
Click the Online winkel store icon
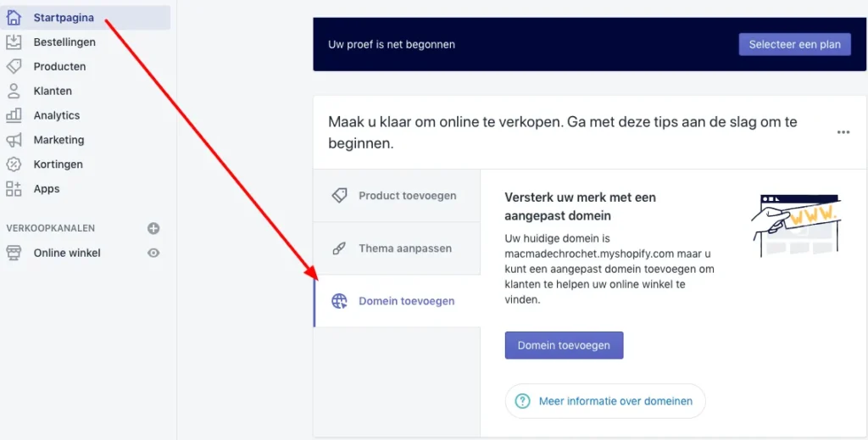pyautogui.click(x=14, y=253)
